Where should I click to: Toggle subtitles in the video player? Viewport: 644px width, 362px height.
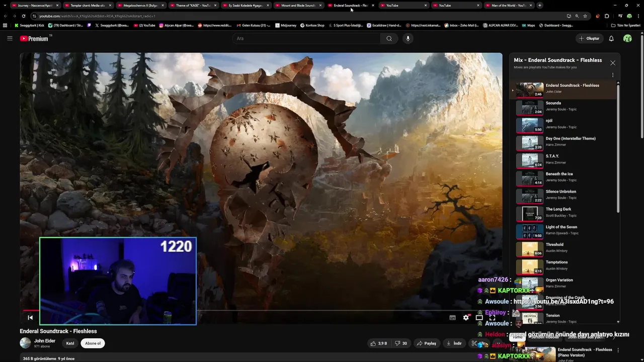tap(452, 317)
